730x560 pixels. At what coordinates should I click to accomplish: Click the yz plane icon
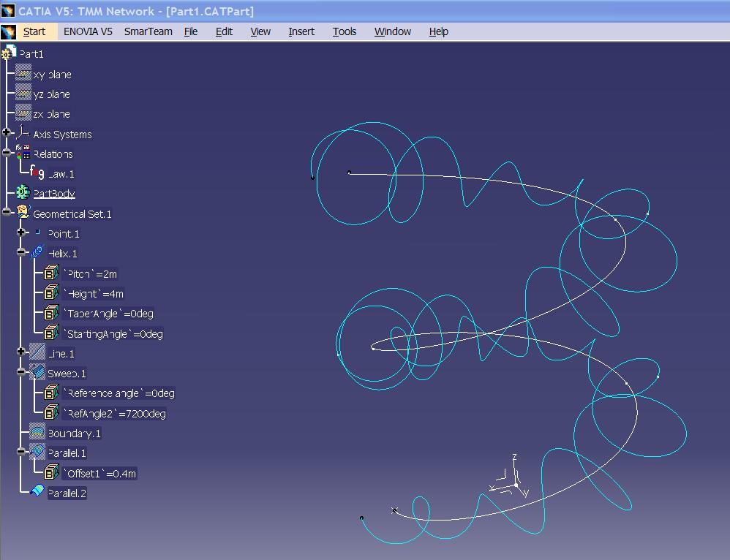(23, 93)
